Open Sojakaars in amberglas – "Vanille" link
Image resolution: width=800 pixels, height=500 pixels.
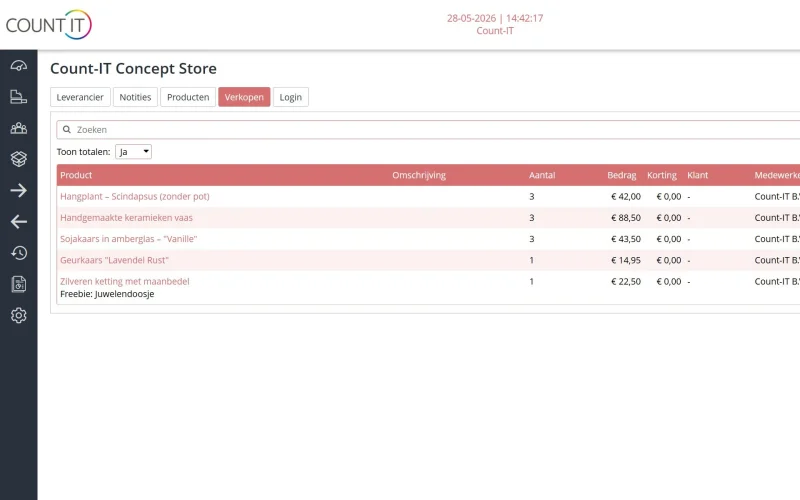(x=128, y=239)
